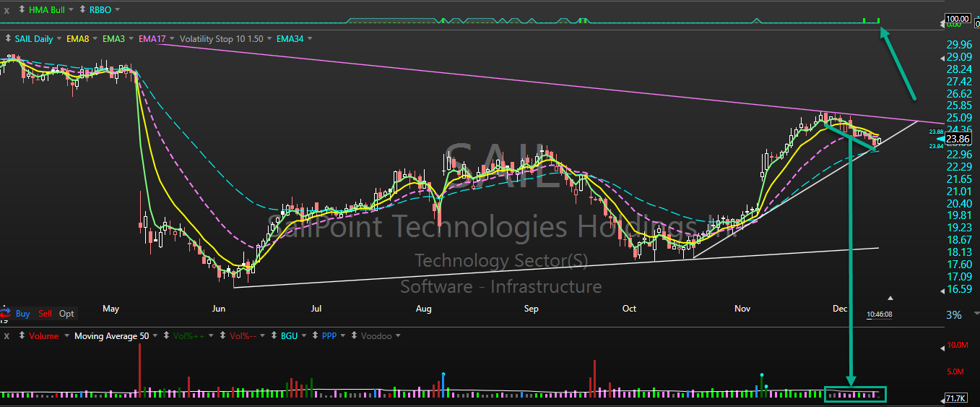Expand the EMA8 indicator dropdown arrow
This screenshot has height=407, width=980.
point(94,38)
